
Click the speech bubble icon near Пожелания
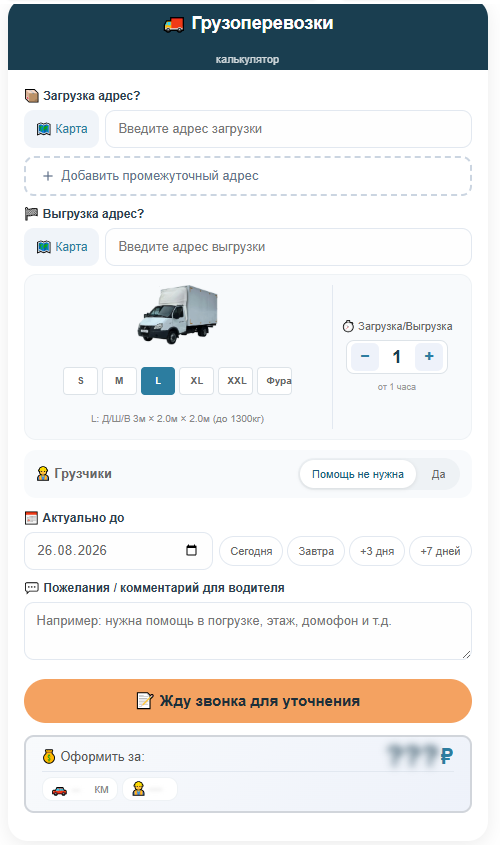pyautogui.click(x=32, y=588)
